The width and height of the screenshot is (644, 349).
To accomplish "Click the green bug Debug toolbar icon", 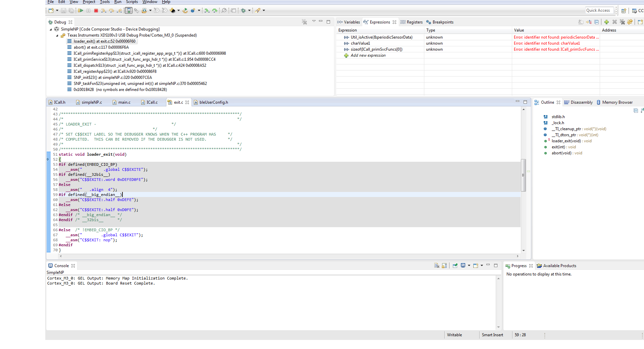I will click(x=243, y=10).
